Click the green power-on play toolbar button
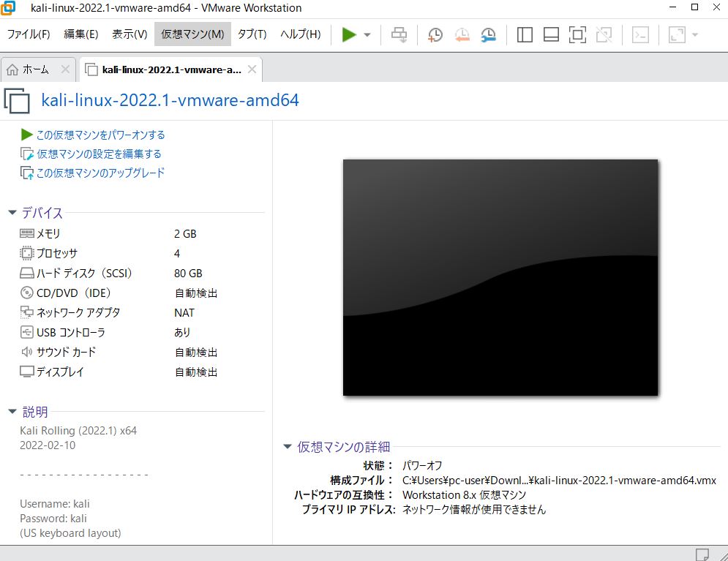The height and width of the screenshot is (561, 728). (349, 34)
